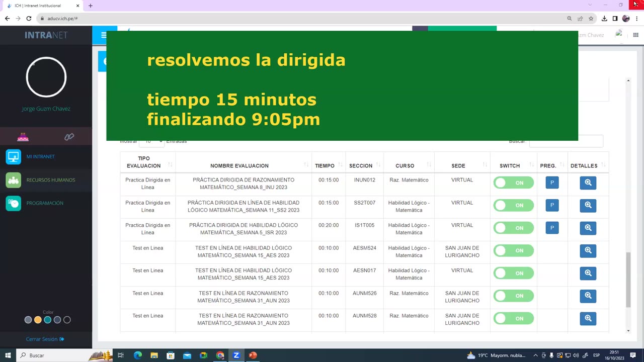Sort table by SECCION column
The width and height of the screenshot is (644, 362).
[364, 162]
